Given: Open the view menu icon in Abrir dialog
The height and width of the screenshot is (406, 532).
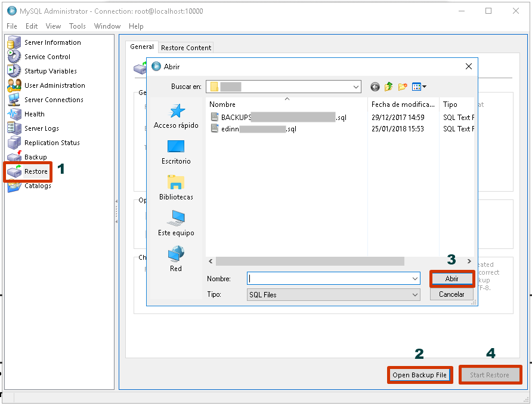Looking at the screenshot, I should click(419, 87).
